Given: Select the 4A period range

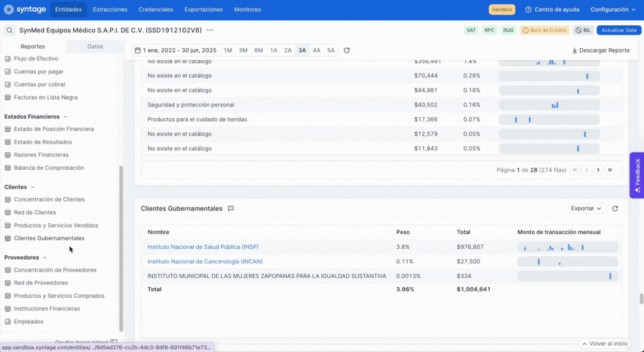Looking at the screenshot, I should point(316,50).
